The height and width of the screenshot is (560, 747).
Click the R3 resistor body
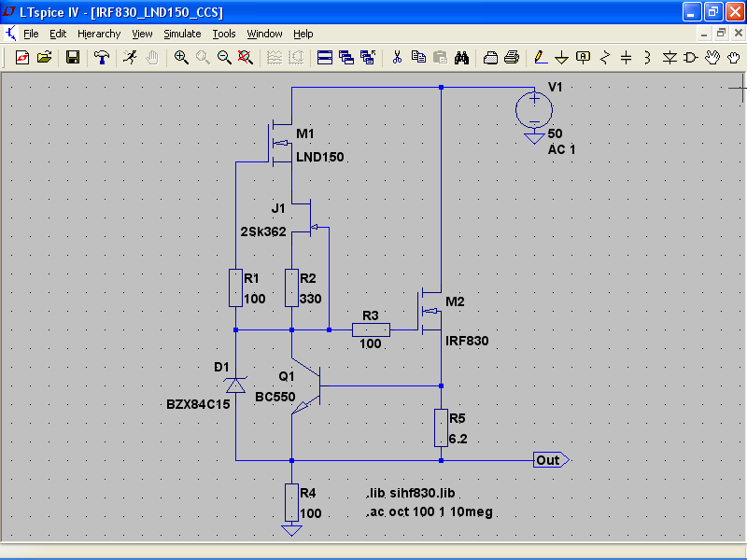(371, 329)
